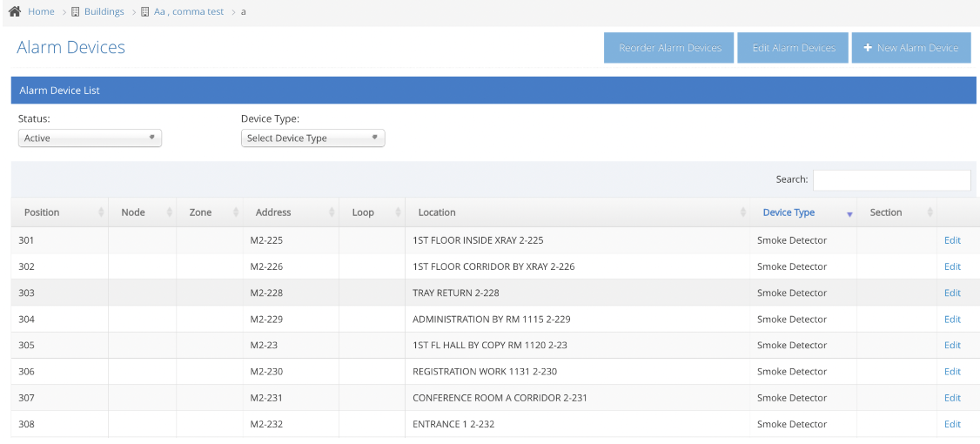Edit the row for position 301

coord(952,240)
